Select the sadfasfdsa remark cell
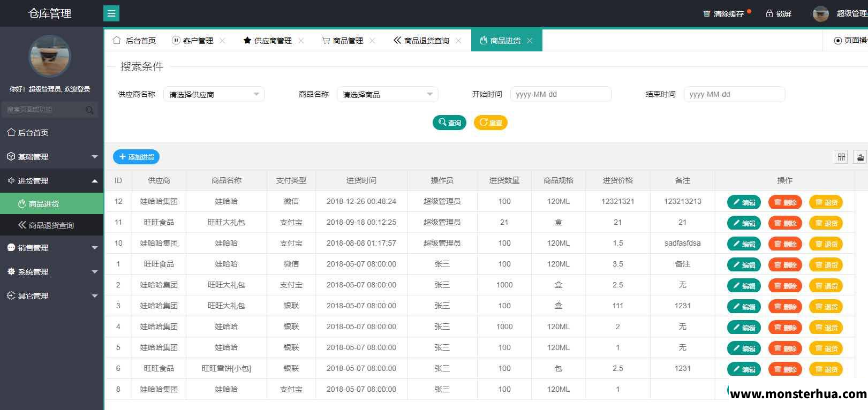Screen dimensions: 868x410 683,243
